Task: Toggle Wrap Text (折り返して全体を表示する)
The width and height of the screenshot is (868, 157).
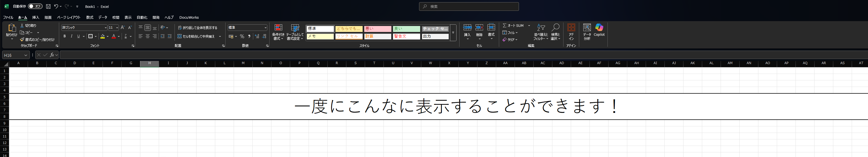Action: tap(197, 28)
